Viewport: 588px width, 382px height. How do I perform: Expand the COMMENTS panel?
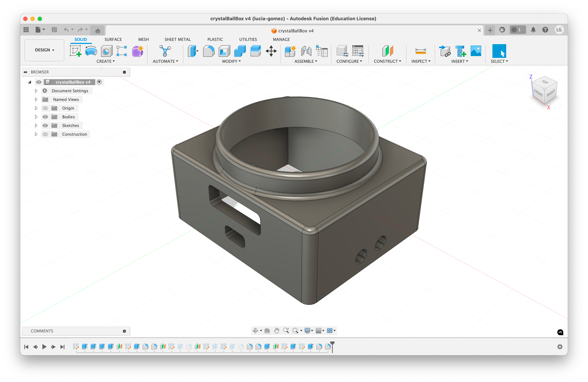(124, 331)
